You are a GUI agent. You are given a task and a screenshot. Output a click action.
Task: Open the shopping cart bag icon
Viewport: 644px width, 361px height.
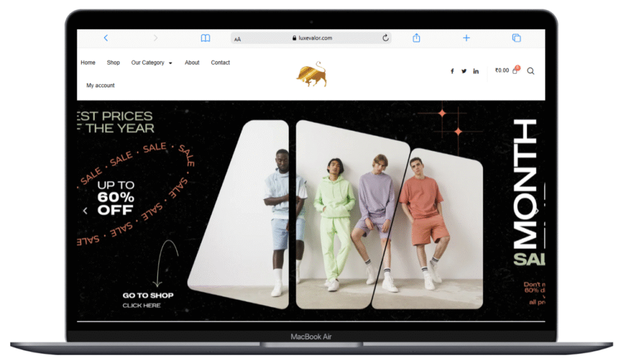515,71
